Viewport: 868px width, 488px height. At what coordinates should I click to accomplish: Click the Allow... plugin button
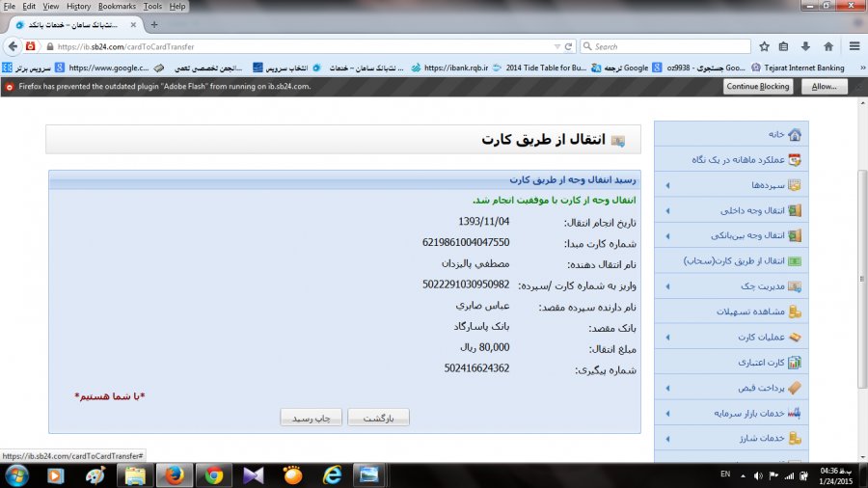coord(825,86)
